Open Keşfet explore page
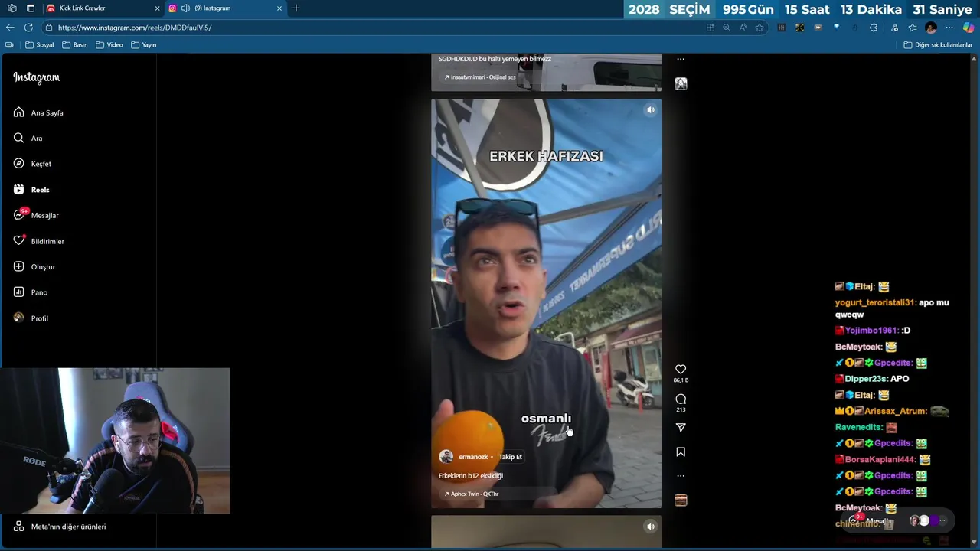980x551 pixels. point(32,164)
